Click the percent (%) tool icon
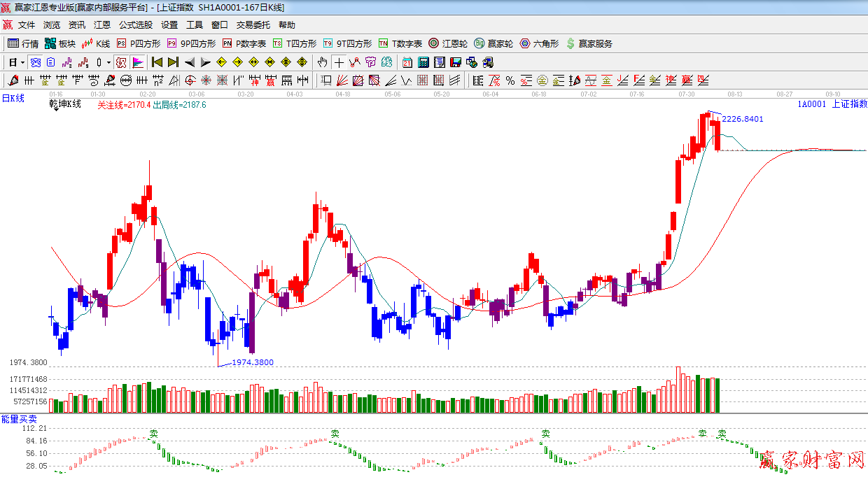Viewport: 868px width, 477px height. click(x=510, y=80)
